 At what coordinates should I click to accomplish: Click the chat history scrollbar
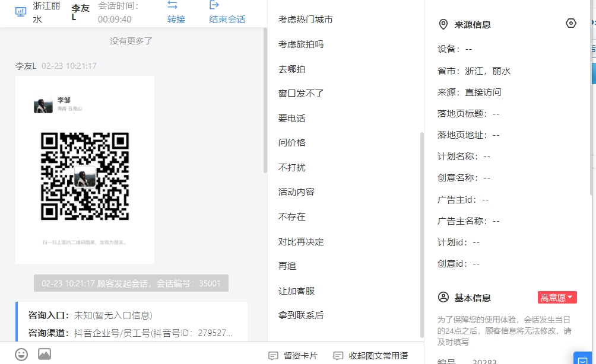[x=265, y=101]
